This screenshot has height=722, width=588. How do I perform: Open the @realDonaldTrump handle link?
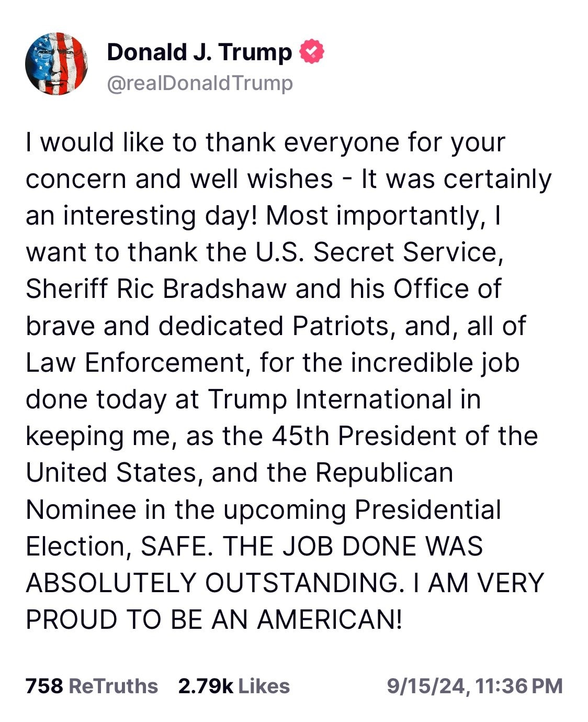200,83
